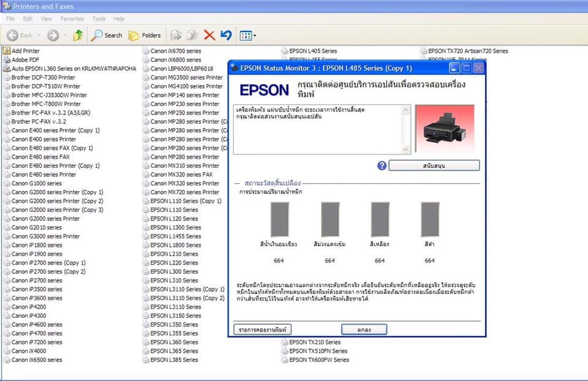Select EPSON L3110 Series (Copy 2) icon

pyautogui.click(x=146, y=298)
